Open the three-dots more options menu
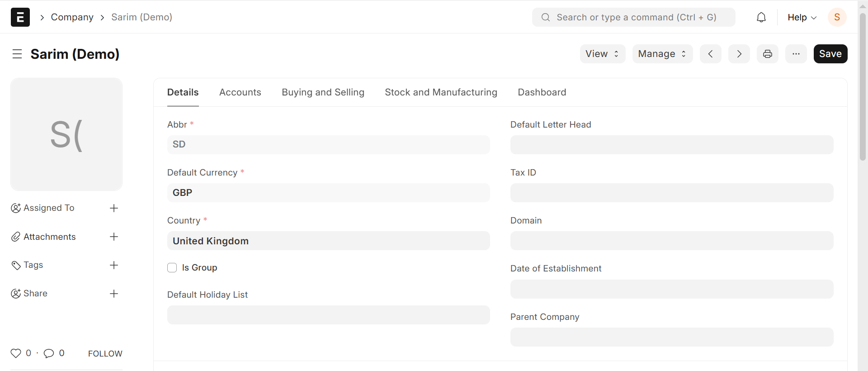The width and height of the screenshot is (868, 371). [x=796, y=54]
